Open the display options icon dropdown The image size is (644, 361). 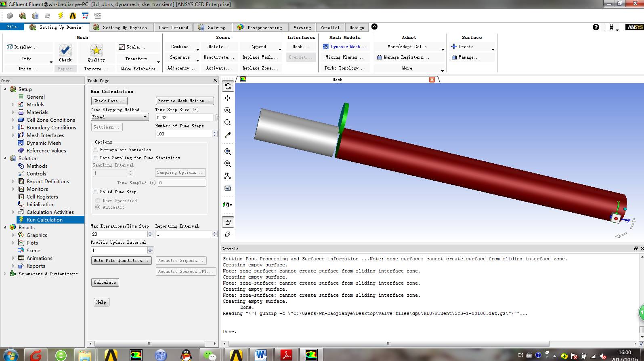point(228,205)
